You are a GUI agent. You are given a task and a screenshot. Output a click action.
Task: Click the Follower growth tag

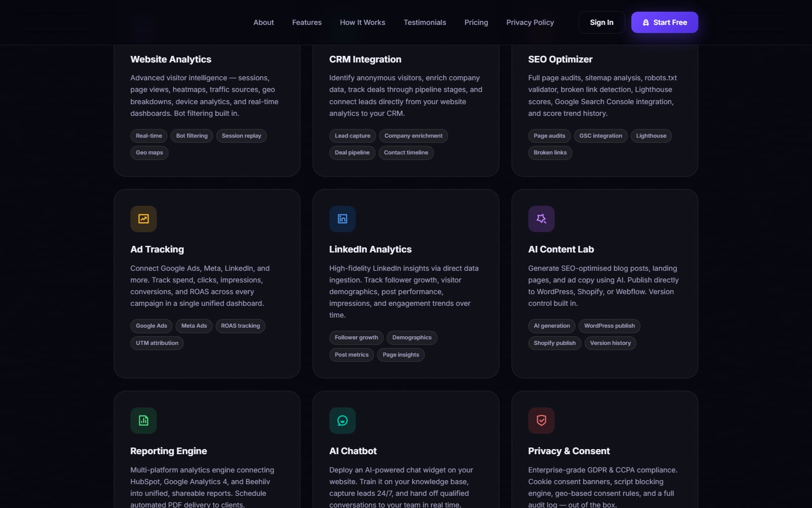356,338
